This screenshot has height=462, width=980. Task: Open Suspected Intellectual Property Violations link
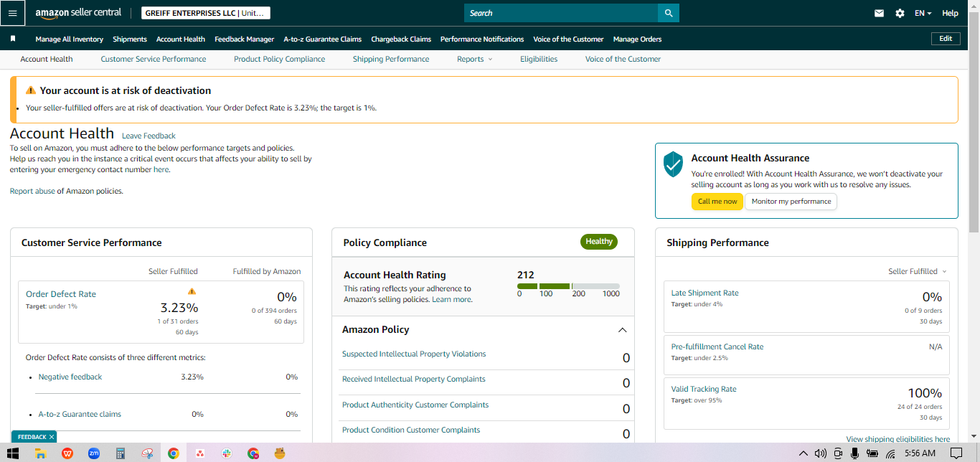click(x=414, y=354)
